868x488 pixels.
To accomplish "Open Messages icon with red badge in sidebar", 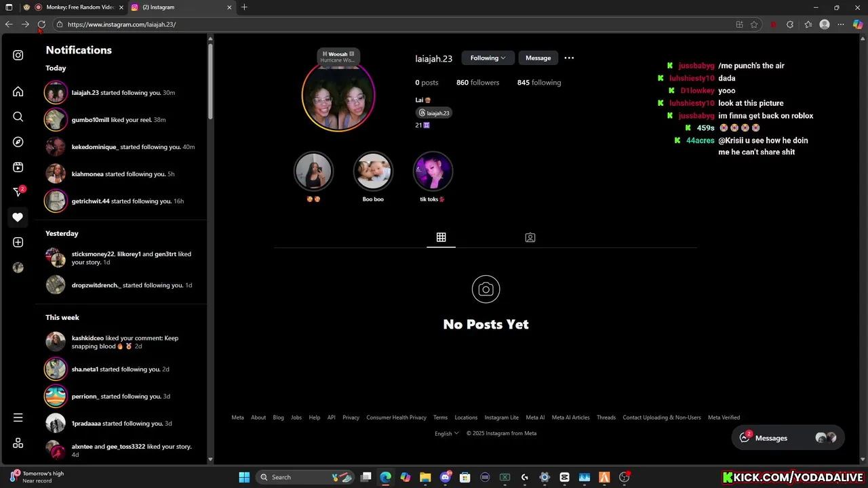I will click(x=18, y=192).
